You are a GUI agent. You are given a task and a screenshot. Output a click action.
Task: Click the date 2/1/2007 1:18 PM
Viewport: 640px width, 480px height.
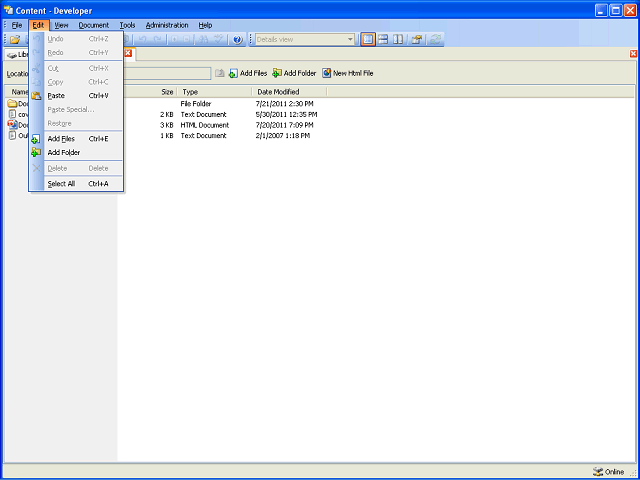tap(283, 136)
